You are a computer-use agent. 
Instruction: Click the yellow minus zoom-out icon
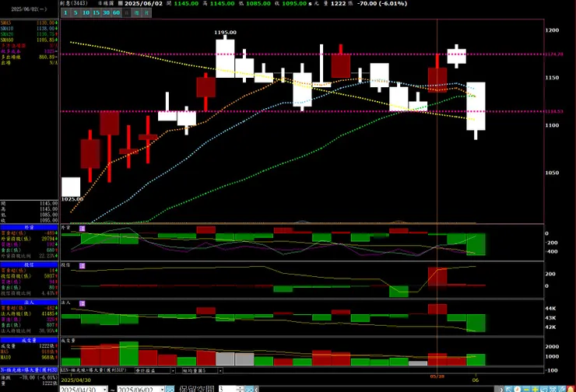pos(526,390)
